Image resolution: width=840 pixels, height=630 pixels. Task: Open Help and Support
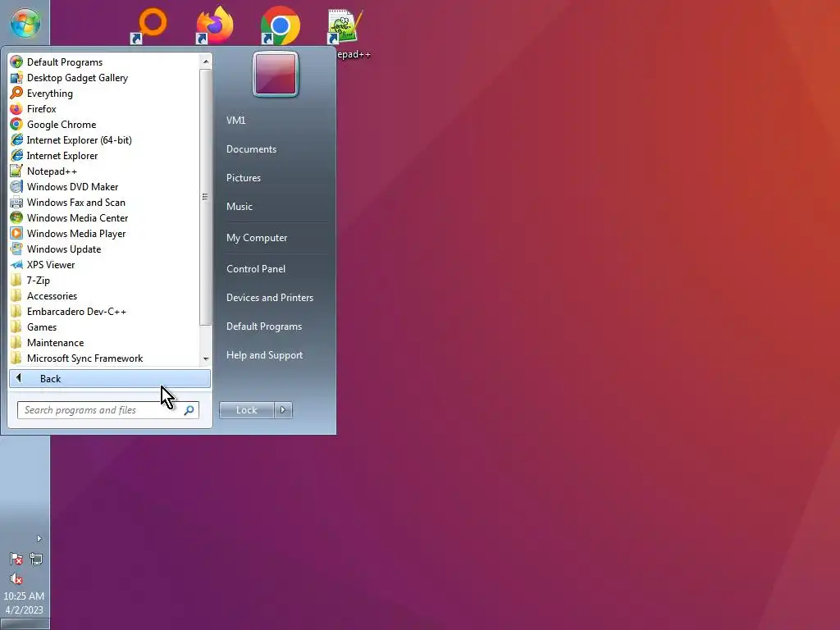[x=264, y=355]
